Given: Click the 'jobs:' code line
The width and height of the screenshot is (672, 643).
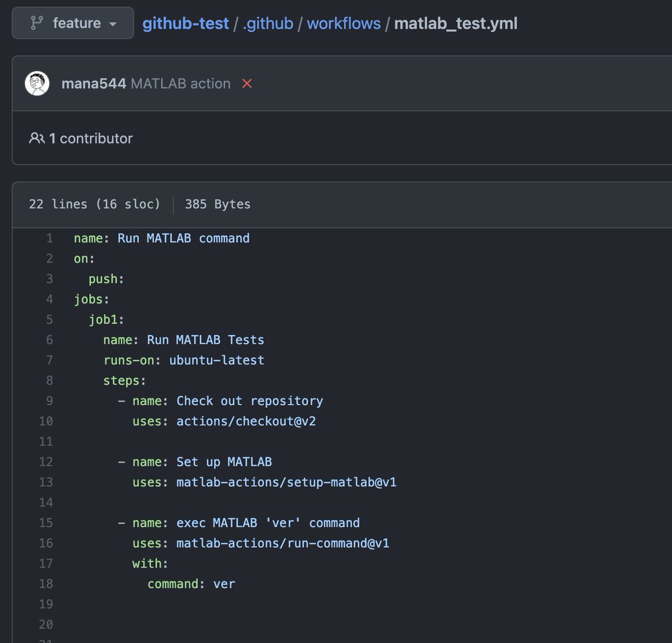Looking at the screenshot, I should tap(92, 299).
